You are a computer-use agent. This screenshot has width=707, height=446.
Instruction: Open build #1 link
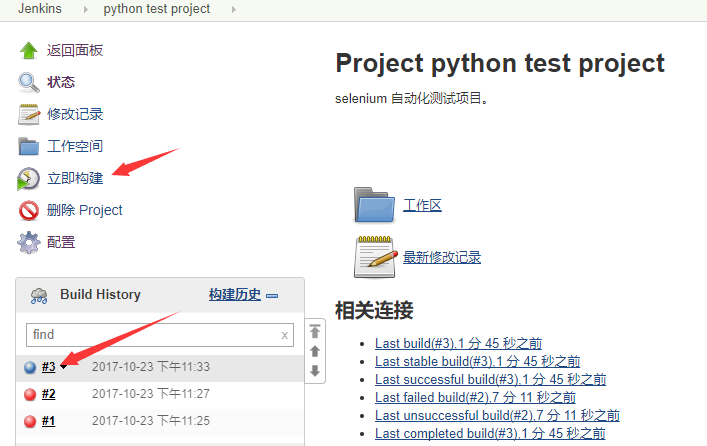coord(49,421)
